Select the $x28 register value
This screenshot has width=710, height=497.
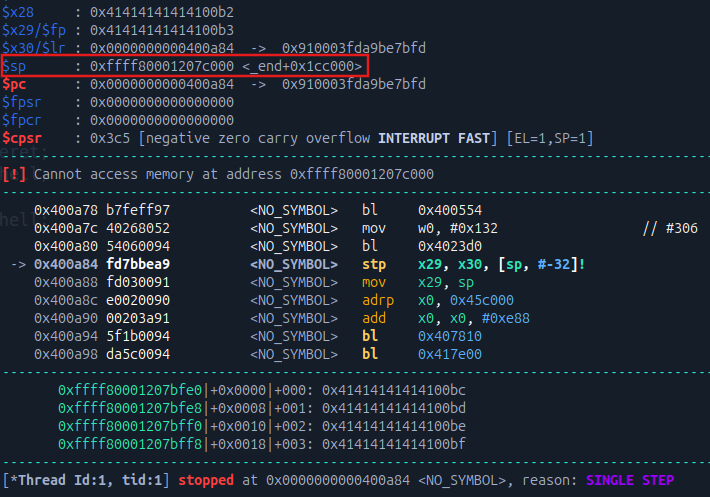click(x=162, y=12)
